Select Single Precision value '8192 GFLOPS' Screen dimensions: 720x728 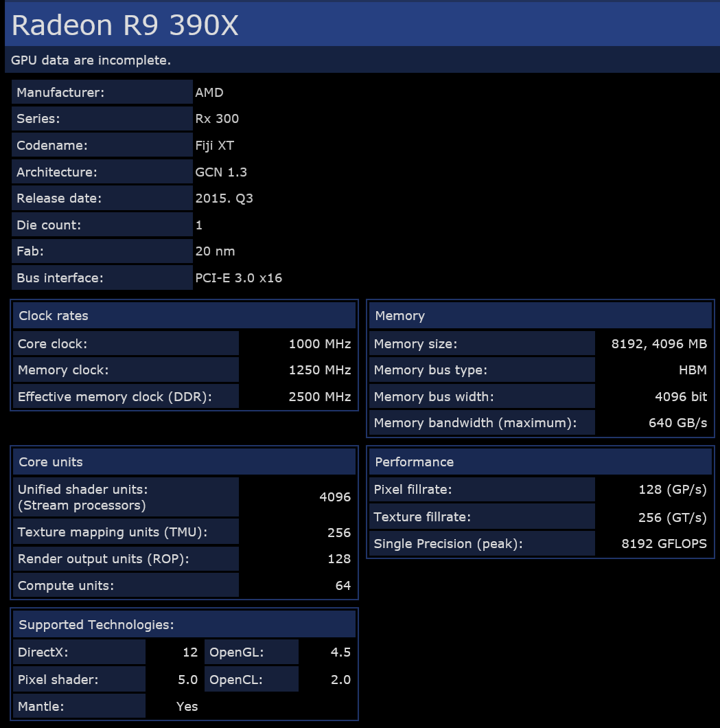[x=664, y=544]
